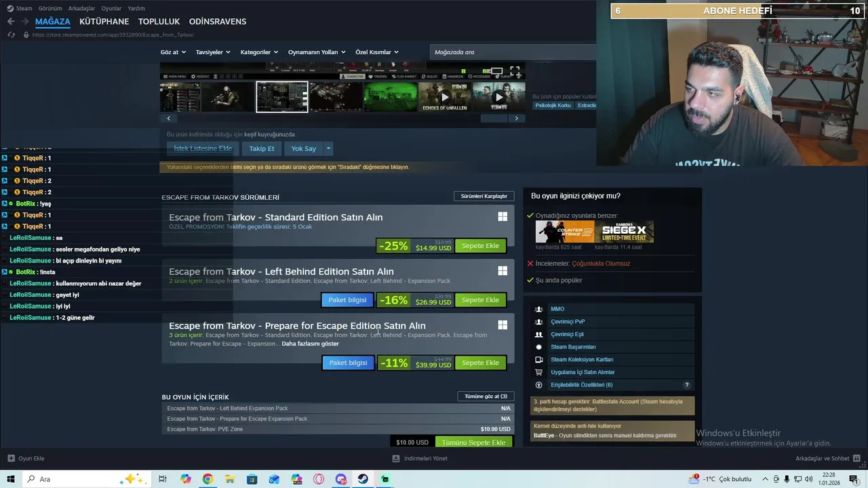868x488 pixels.
Task: Click İstek Listesine Ekle button
Action: click(203, 148)
